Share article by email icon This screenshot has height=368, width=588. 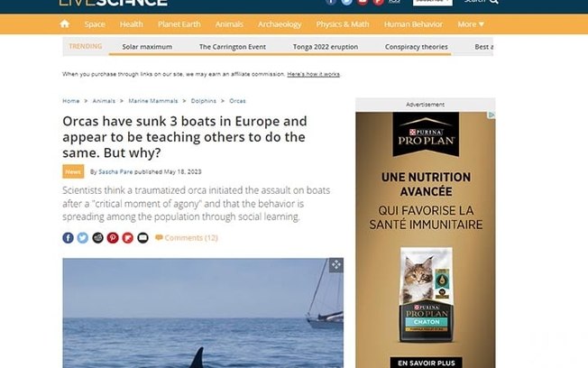(142, 238)
